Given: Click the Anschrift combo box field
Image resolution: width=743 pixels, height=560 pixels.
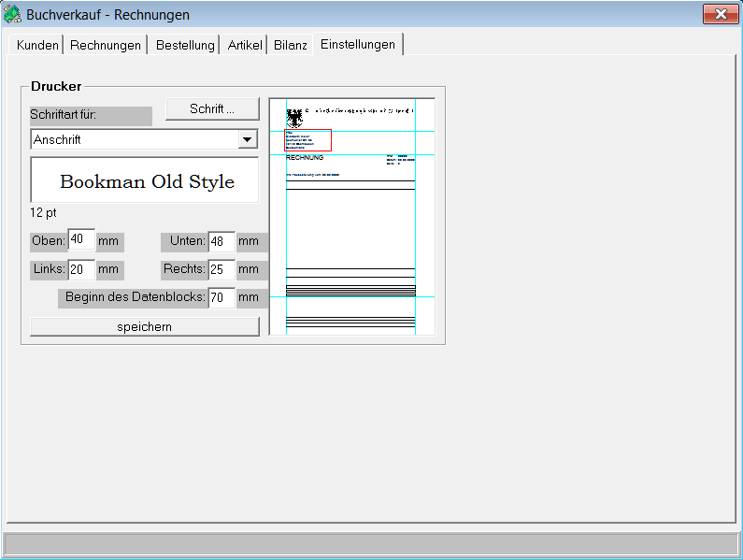Looking at the screenshot, I should [134, 139].
